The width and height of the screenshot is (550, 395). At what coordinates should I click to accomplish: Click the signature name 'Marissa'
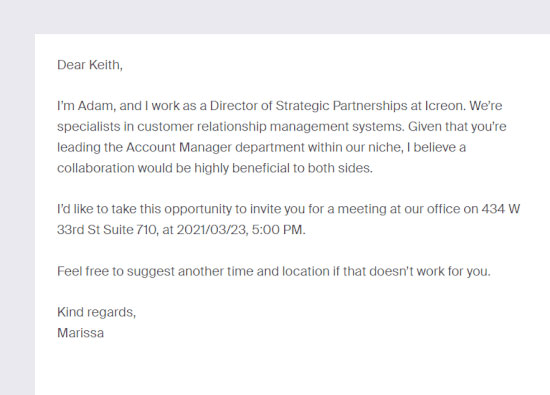[x=80, y=333]
